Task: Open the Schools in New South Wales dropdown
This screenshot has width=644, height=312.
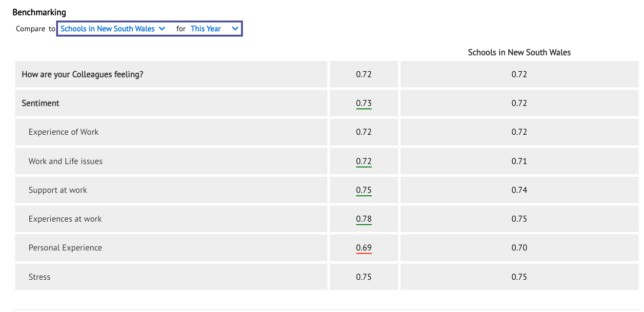Action: coord(113,29)
